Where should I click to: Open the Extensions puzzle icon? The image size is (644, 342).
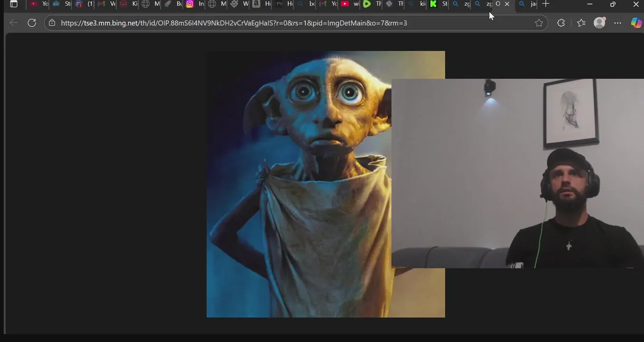coord(561,23)
